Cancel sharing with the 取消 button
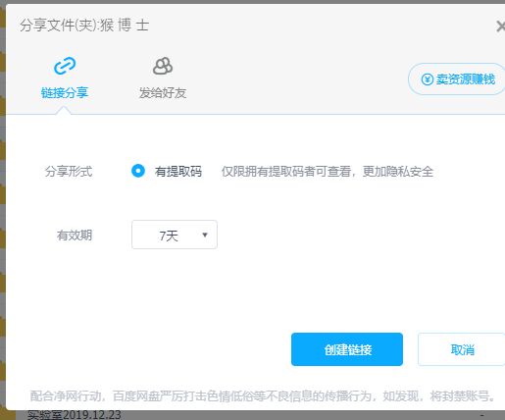The height and width of the screenshot is (420, 505). pyautogui.click(x=462, y=349)
